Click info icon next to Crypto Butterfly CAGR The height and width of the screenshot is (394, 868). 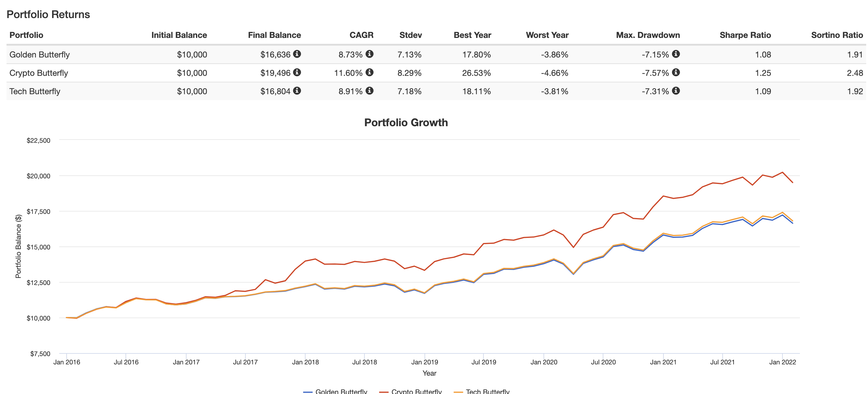tap(370, 73)
